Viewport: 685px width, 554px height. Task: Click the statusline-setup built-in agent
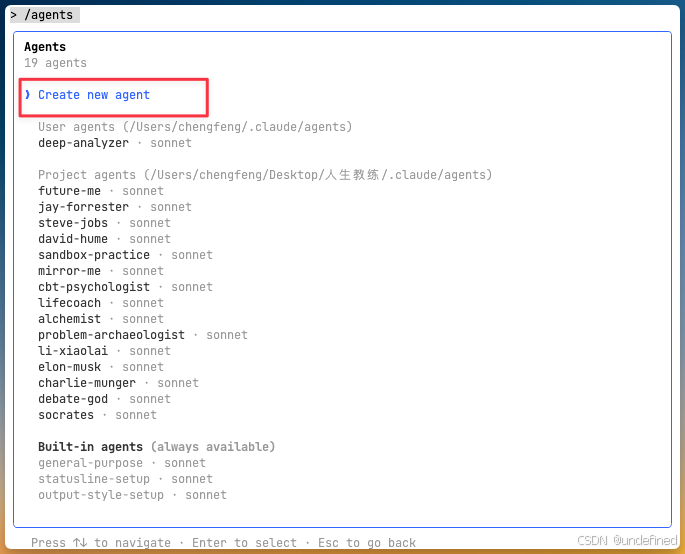tap(125, 479)
